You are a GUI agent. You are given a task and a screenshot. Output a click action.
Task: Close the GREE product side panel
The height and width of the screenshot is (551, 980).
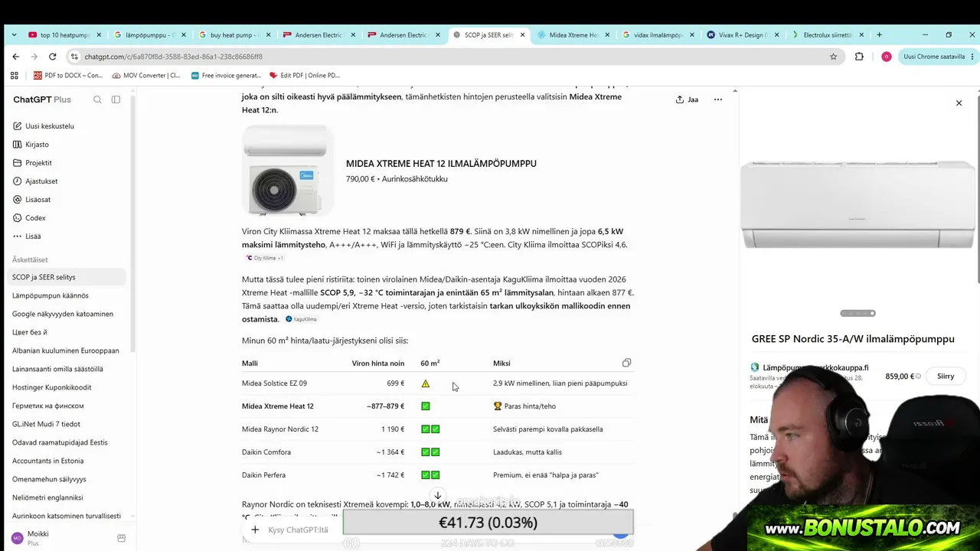[959, 103]
